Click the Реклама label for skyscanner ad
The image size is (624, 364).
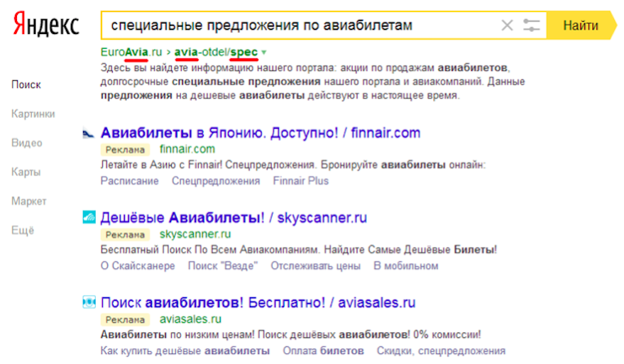coord(125,235)
